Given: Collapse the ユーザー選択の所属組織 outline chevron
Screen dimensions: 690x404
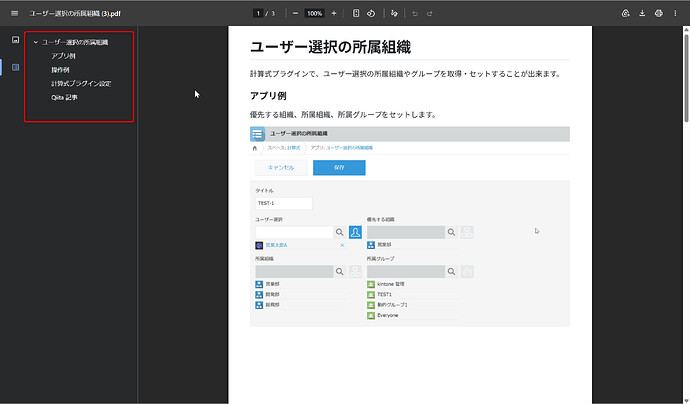Looking at the screenshot, I should pyautogui.click(x=36, y=42).
